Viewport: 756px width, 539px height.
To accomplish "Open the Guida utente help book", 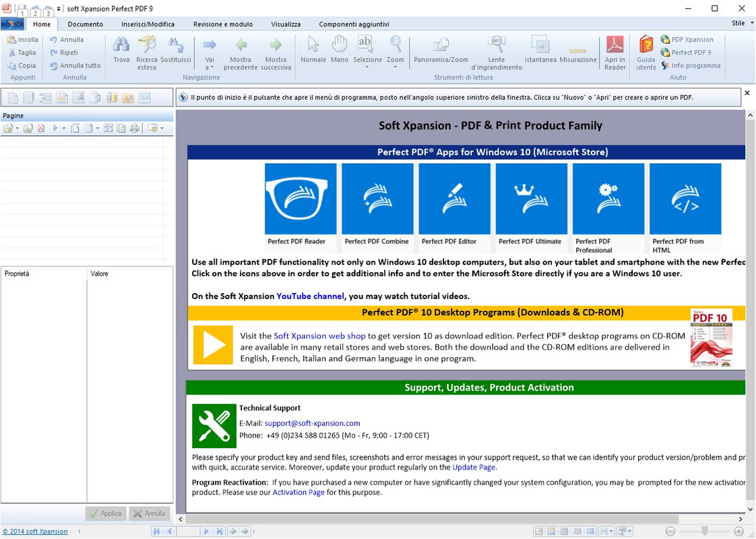I will (x=646, y=53).
